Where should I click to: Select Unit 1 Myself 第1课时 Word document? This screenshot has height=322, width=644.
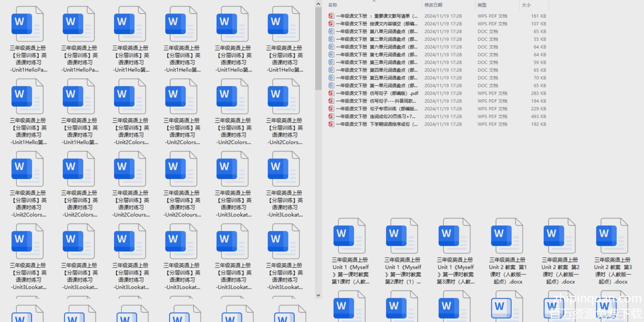point(349,236)
